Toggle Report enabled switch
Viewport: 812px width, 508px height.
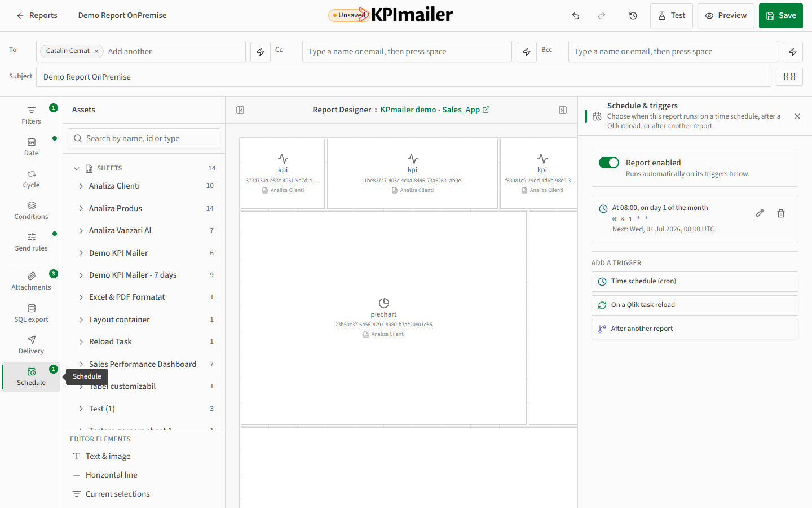click(609, 163)
